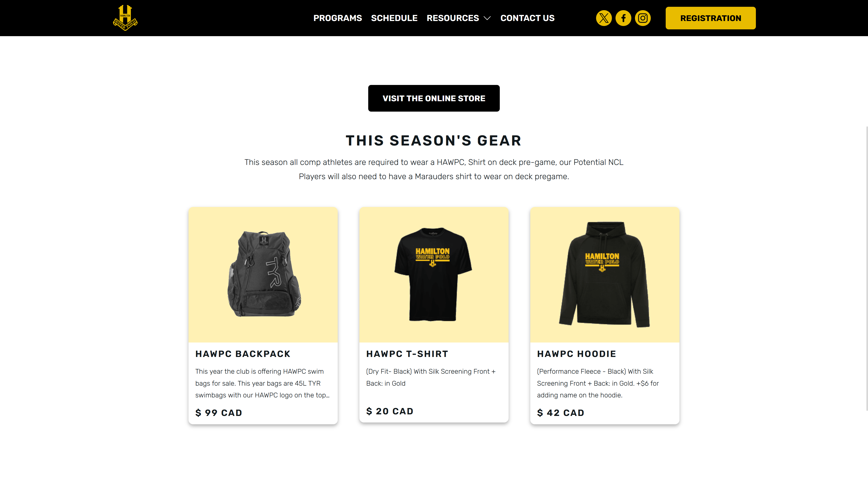The width and height of the screenshot is (868, 488).
Task: Click the page vertical scrollbar
Action: (x=867, y=268)
